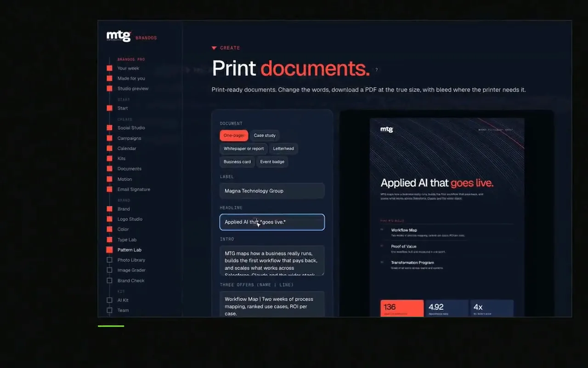Open Made for you in sidebar
The image size is (588, 368).
(131, 78)
